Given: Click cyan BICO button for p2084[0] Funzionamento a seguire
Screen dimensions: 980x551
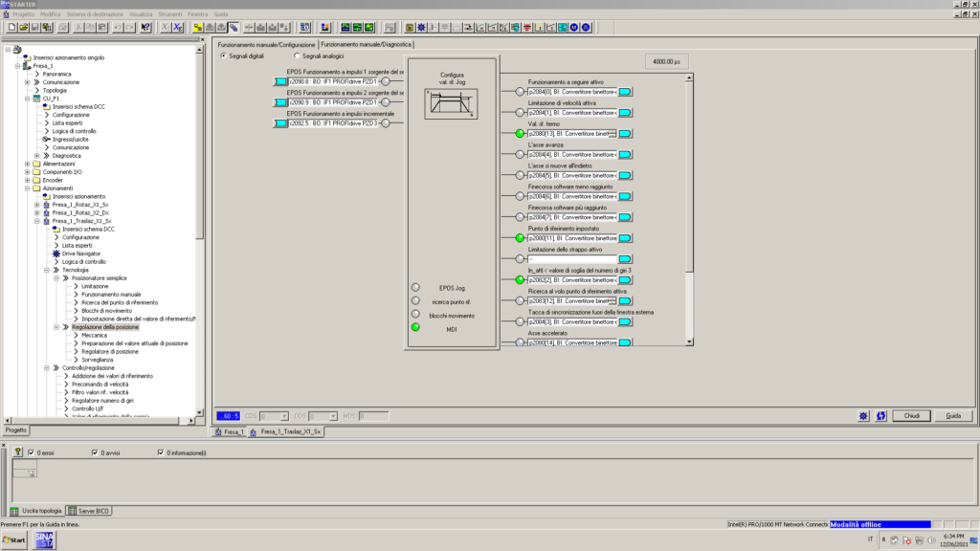Looking at the screenshot, I should pos(624,92).
